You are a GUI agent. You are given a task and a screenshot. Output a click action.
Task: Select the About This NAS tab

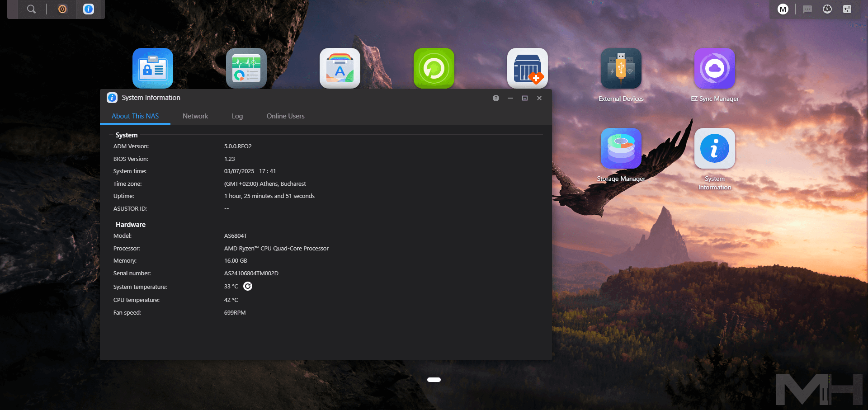point(135,116)
